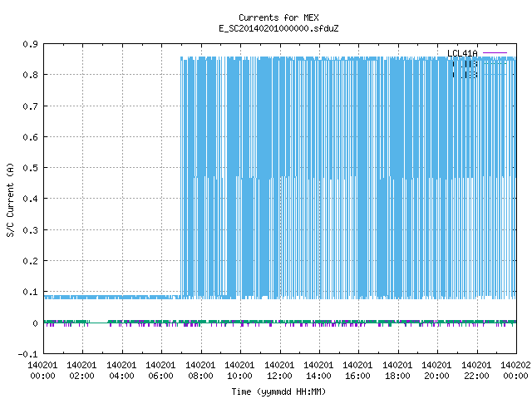Click the y-axis tick value 0.9
Screen dimensions: 532x399
tap(31, 44)
